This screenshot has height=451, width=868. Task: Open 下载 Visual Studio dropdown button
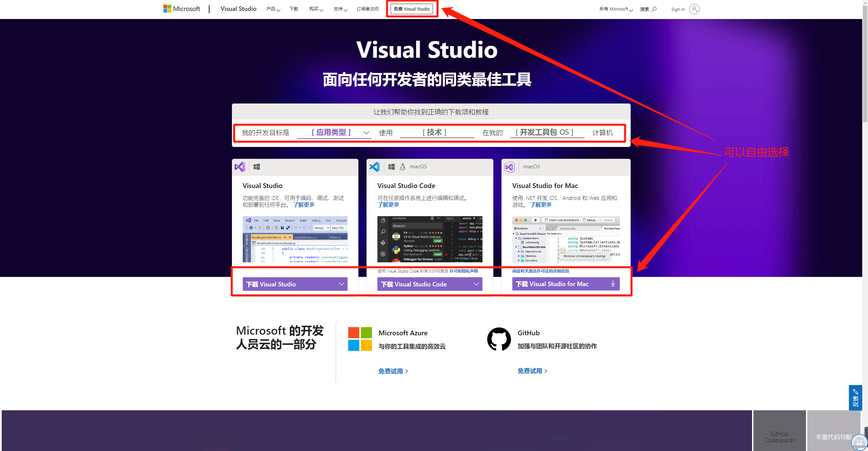pos(295,284)
